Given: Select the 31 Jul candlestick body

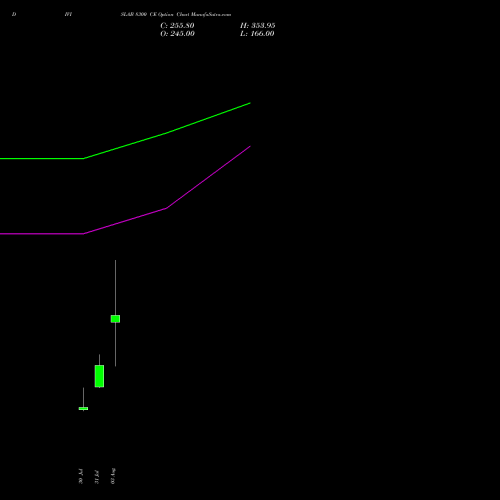Looking at the screenshot, I should coord(99,376).
